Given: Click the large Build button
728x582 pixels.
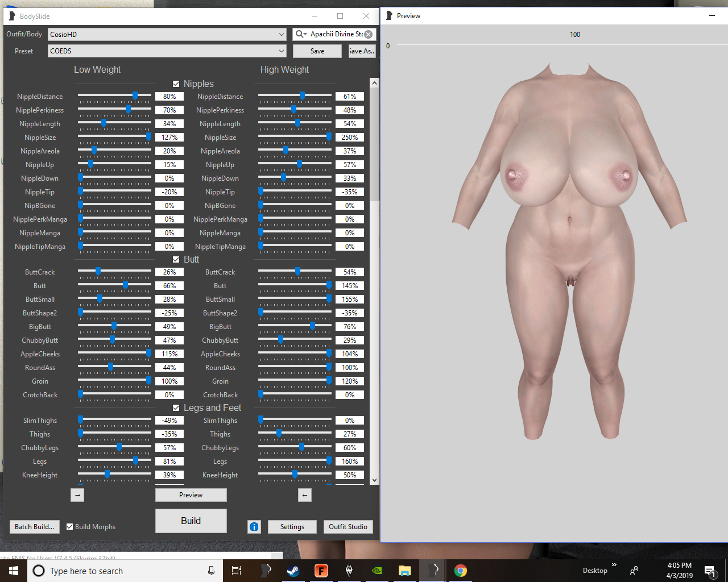Looking at the screenshot, I should point(191,521).
